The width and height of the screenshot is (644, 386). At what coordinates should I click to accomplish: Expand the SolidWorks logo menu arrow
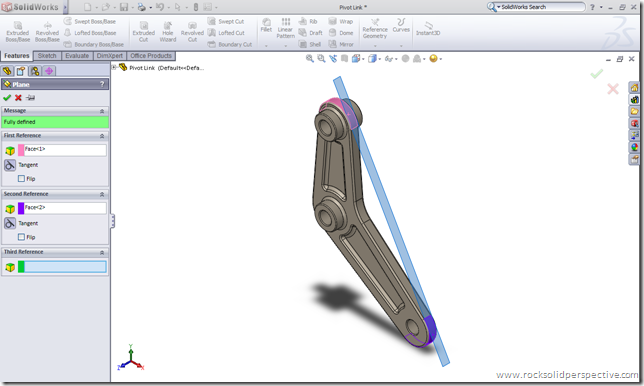(x=65, y=7)
